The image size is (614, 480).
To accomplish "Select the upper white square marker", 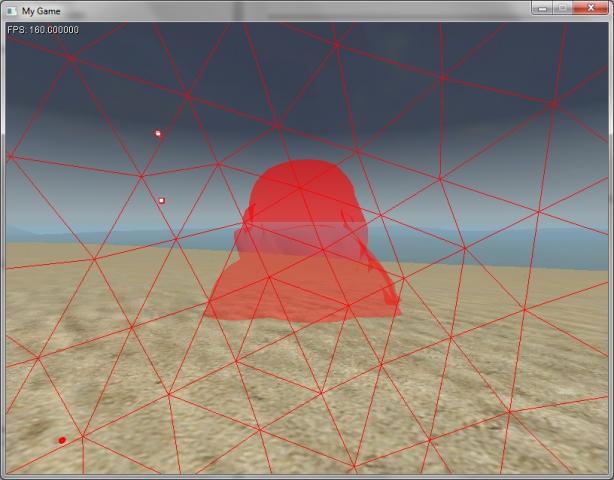I will (x=157, y=133).
